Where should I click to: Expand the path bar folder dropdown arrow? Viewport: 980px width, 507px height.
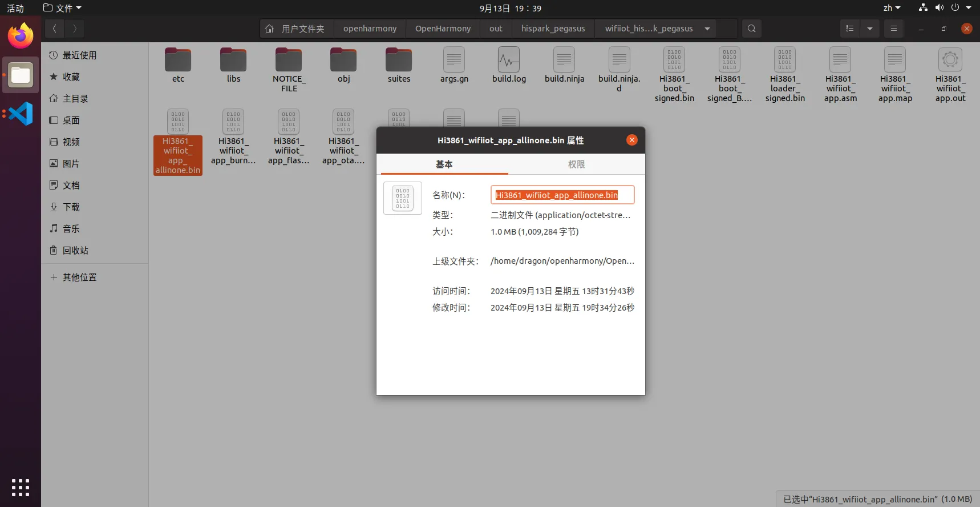click(707, 29)
